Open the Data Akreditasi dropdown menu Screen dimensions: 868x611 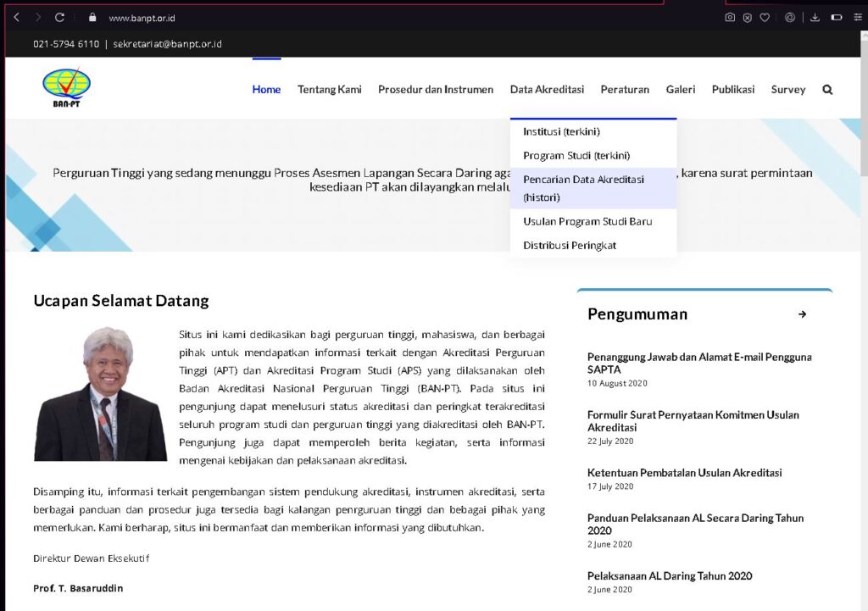547,89
